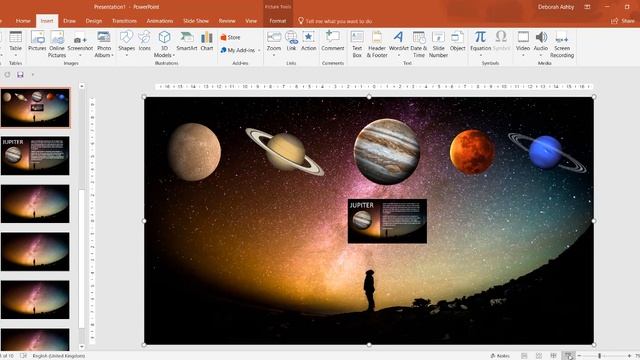The image size is (640, 360).
Task: Click the Screenshot tool
Action: [80, 42]
